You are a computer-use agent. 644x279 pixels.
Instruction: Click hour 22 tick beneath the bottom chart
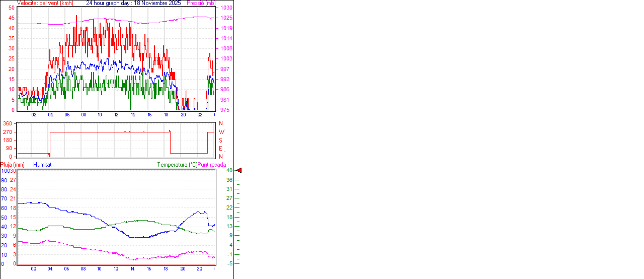(x=199, y=268)
